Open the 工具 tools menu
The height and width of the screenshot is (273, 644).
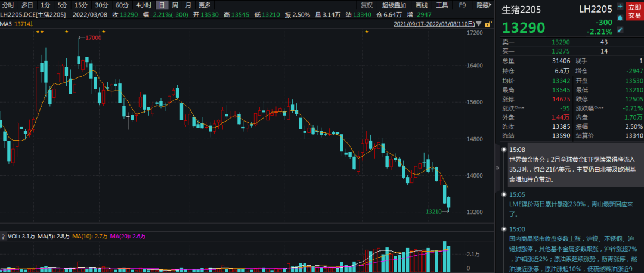coord(442,5)
